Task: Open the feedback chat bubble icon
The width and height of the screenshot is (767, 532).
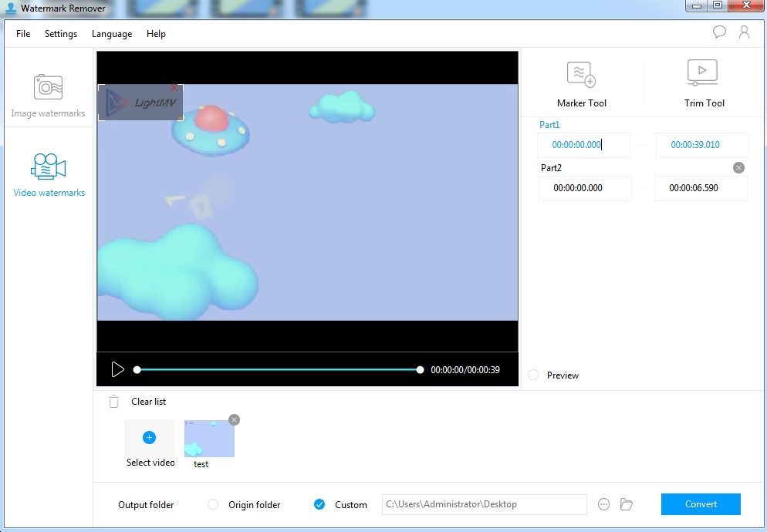Action: pos(719,32)
